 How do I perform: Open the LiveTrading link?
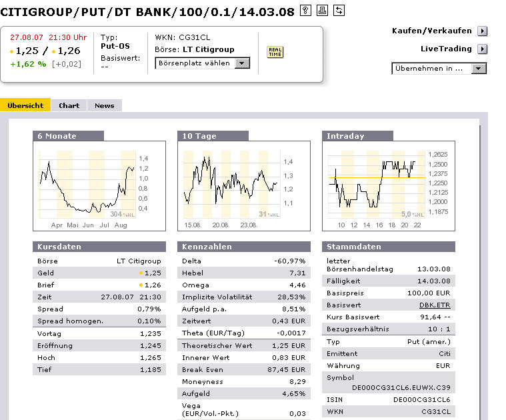pos(446,49)
